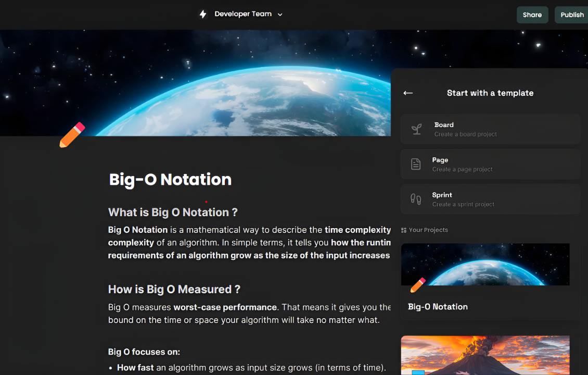The height and width of the screenshot is (375, 588).
Task: Click the lightning bolt workspace icon
Action: point(203,14)
